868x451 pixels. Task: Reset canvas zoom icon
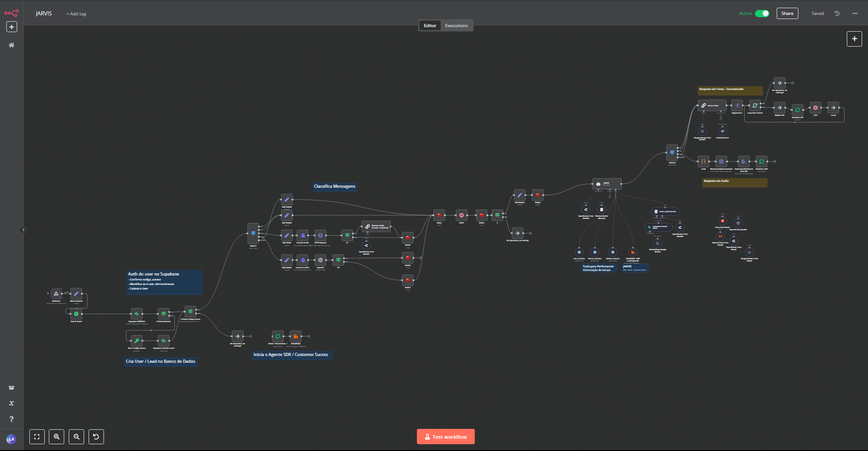coord(96,437)
